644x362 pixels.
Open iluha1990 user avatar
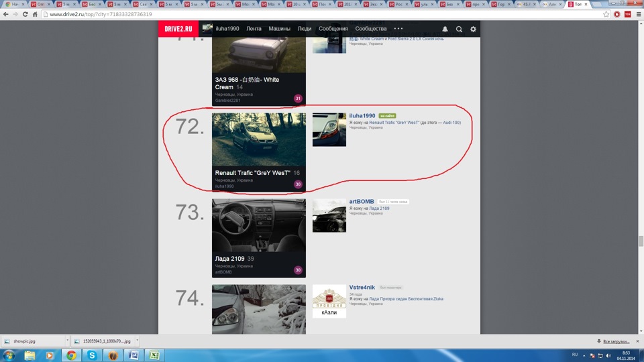tap(329, 129)
